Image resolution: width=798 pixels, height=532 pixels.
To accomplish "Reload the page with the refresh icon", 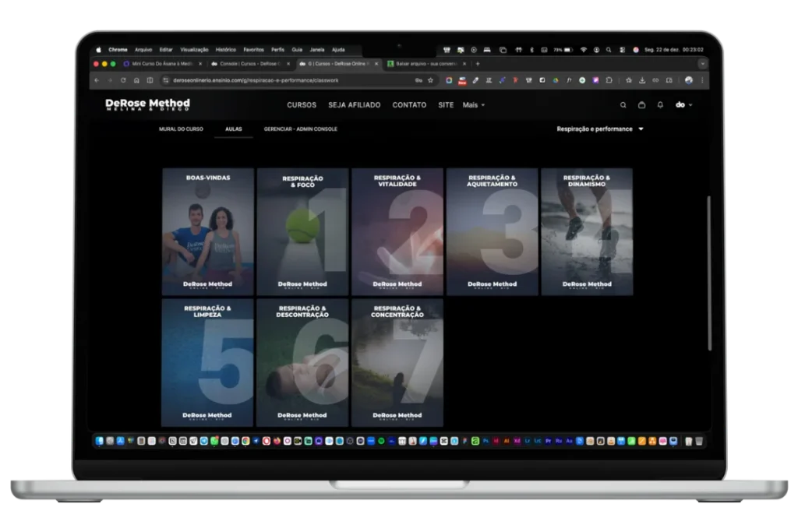I will (x=123, y=80).
